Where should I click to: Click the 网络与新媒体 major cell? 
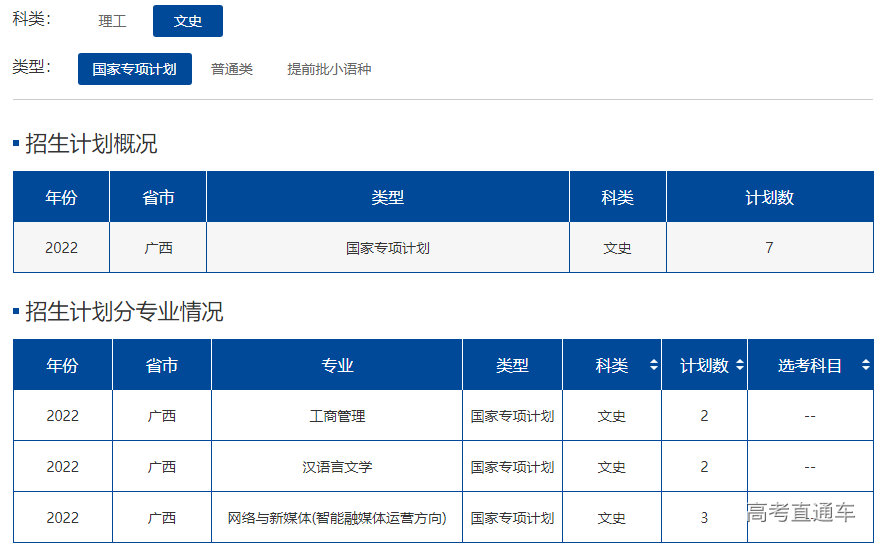(337, 518)
